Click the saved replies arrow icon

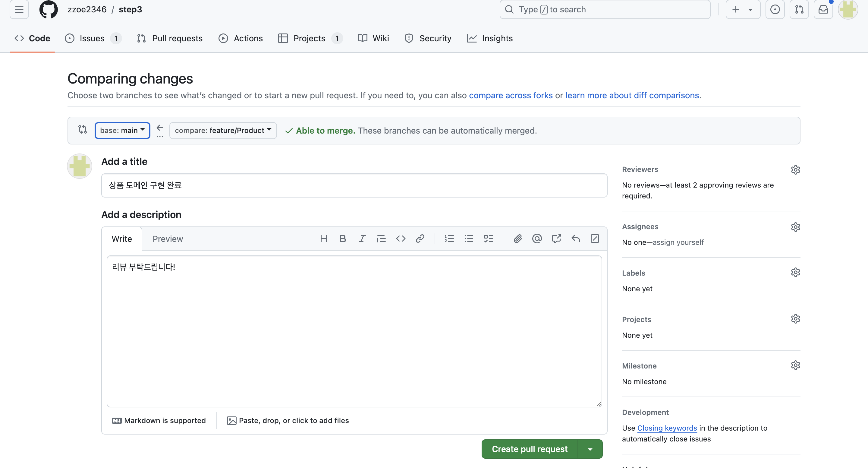click(x=576, y=239)
